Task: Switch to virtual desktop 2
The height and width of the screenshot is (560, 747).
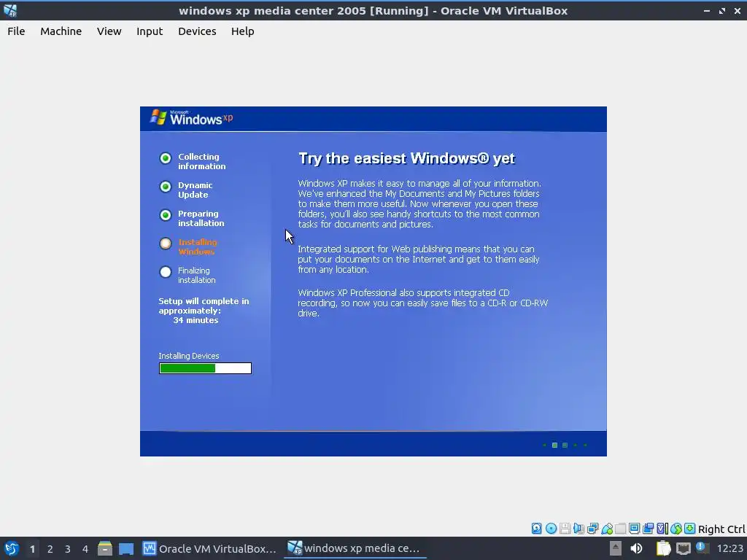Action: [50, 549]
